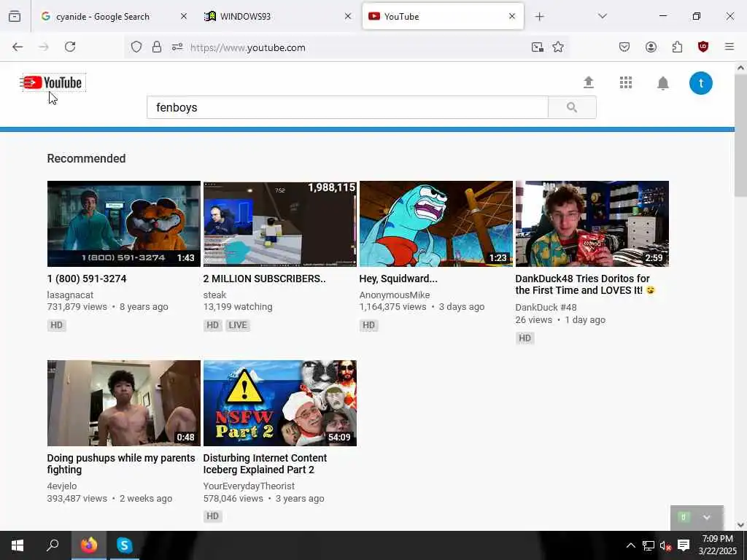The height and width of the screenshot is (560, 747).
Task: Click the YouTube logo
Action: pyautogui.click(x=54, y=82)
